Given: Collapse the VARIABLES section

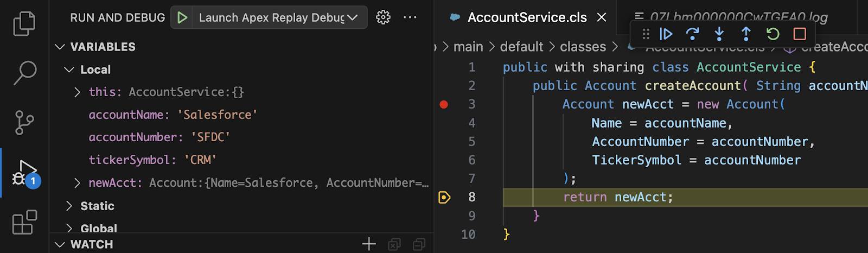Looking at the screenshot, I should [x=60, y=47].
